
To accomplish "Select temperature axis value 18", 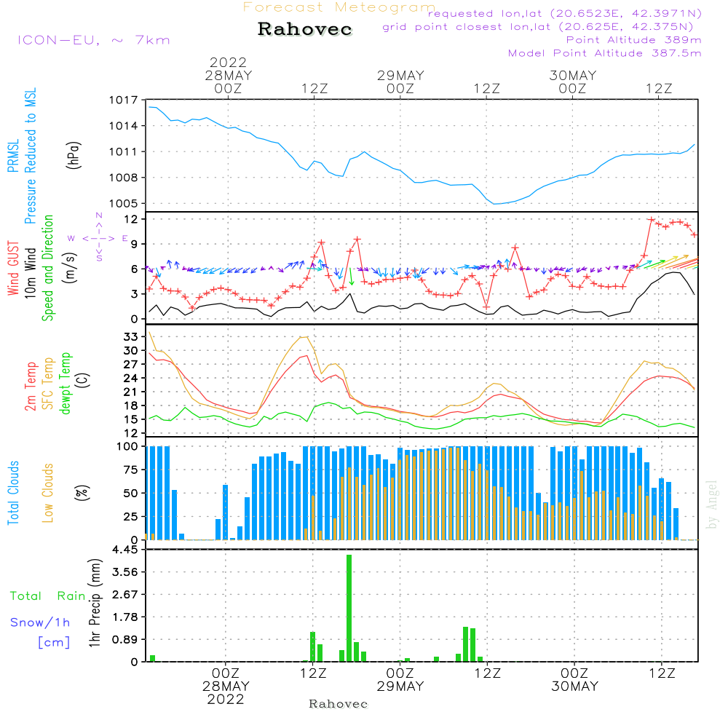I will (131, 405).
